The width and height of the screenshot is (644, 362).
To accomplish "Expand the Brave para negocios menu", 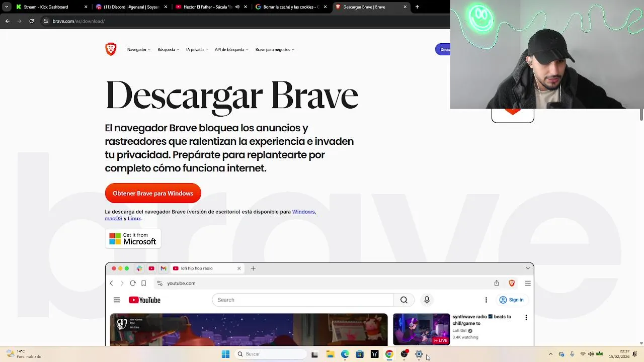I will click(x=275, y=49).
